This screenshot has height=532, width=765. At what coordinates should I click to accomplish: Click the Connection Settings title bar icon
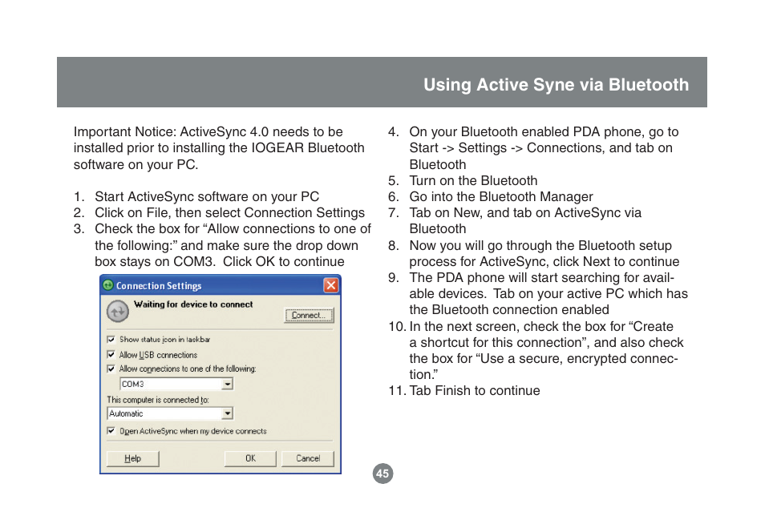(x=108, y=285)
